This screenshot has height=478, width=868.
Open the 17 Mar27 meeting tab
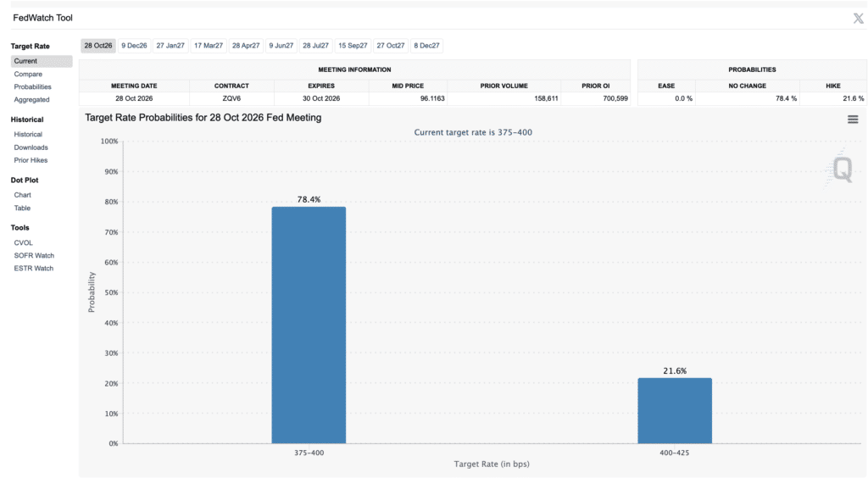pos(209,46)
